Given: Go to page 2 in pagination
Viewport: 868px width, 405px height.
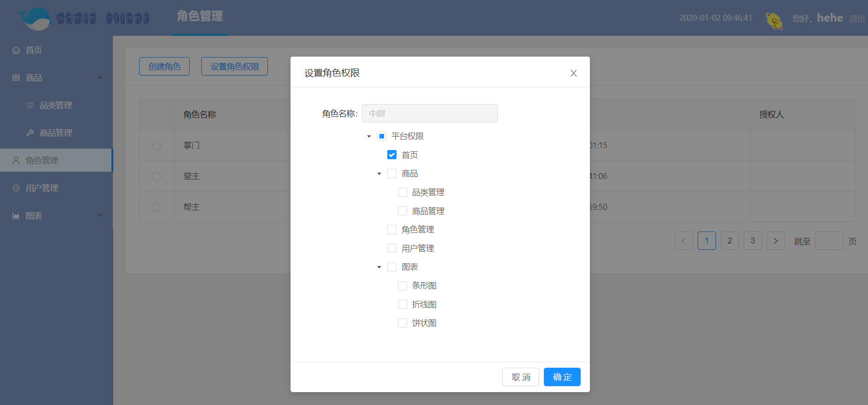Looking at the screenshot, I should click(730, 241).
